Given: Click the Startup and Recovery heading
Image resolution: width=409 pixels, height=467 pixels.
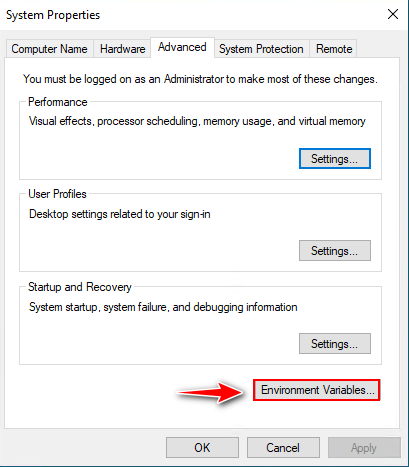Looking at the screenshot, I should click(80, 287).
